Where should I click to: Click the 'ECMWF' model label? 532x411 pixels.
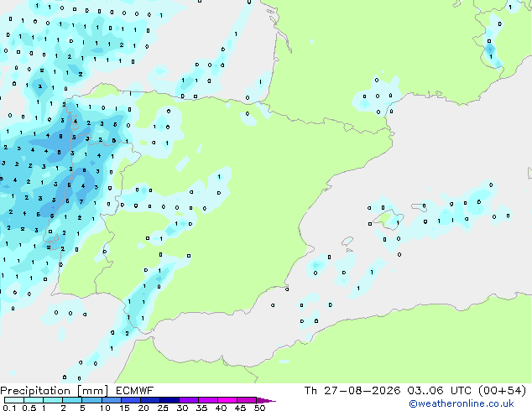[135, 391]
